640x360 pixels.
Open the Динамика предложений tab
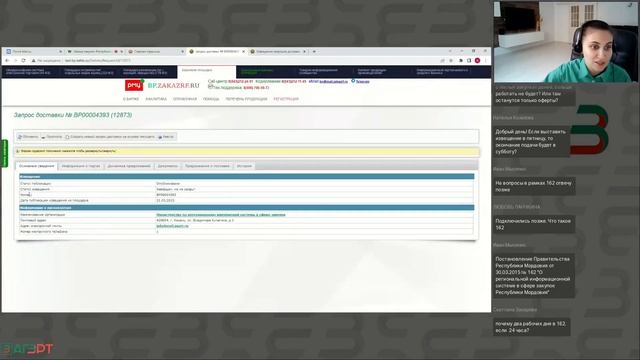pos(129,166)
